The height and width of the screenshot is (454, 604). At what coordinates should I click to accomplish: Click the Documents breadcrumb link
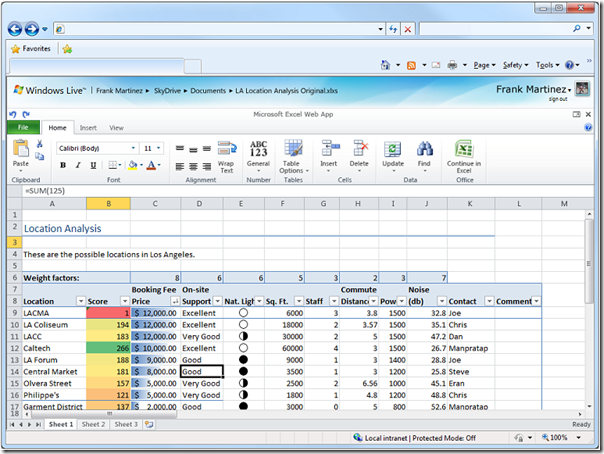pos(208,91)
